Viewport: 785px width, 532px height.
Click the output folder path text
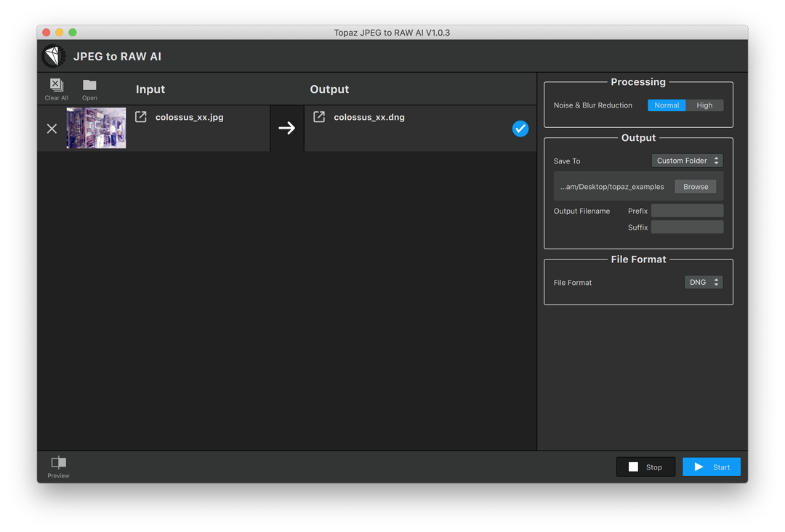[612, 187]
